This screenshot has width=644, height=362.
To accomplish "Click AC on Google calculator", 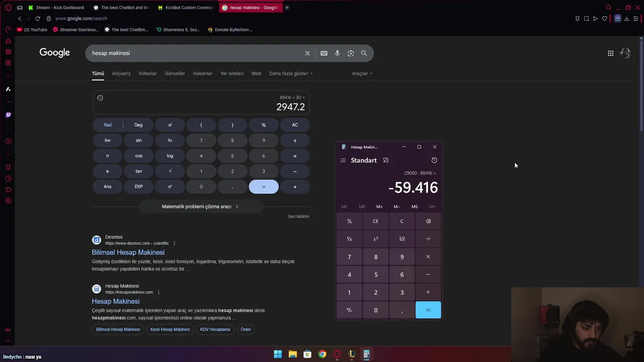I will (x=295, y=125).
